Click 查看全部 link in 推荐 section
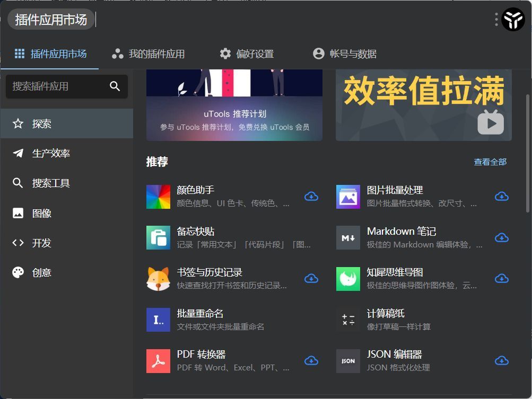This screenshot has width=532, height=399. click(490, 162)
